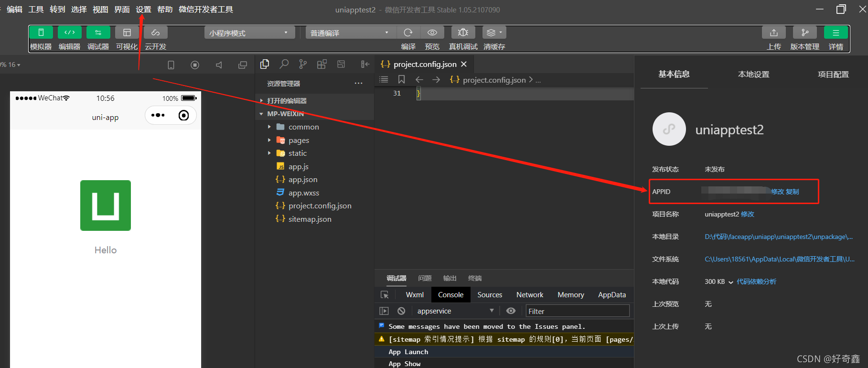Screen dimensions: 868x368
Task: Switch to the Network devtools tab
Action: tap(530, 295)
